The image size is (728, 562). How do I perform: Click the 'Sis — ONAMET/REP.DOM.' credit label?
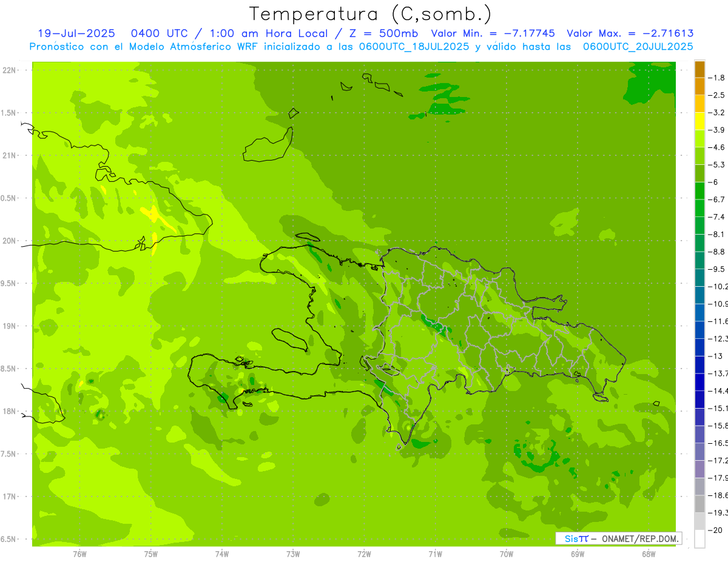(x=620, y=538)
